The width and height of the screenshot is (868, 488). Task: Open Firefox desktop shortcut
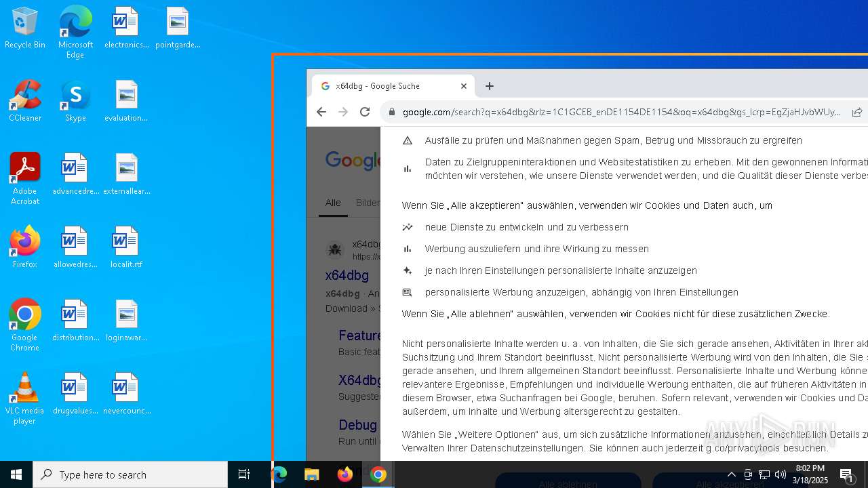pyautogui.click(x=25, y=248)
